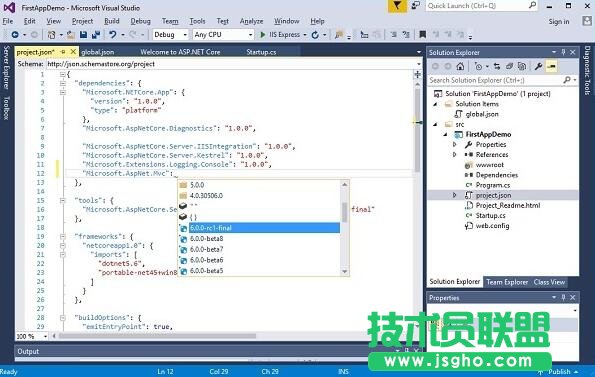Toggle Show All Files in Solution Explorer
Viewport: 595px width, 377px height.
[522, 66]
